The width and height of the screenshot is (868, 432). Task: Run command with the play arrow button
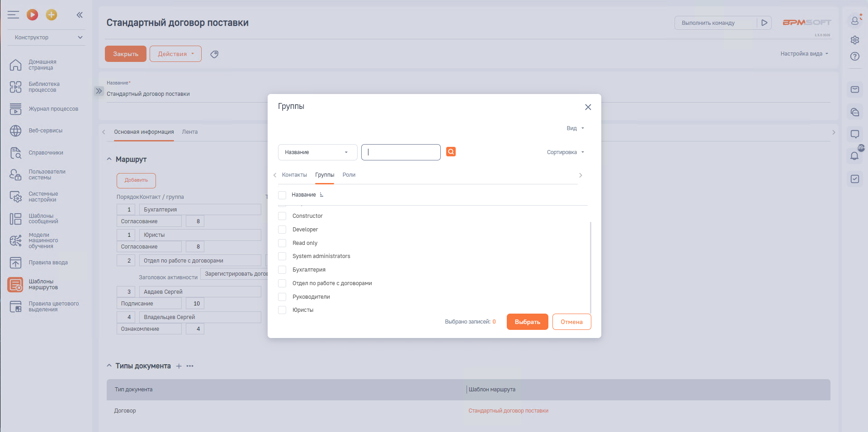tap(764, 23)
